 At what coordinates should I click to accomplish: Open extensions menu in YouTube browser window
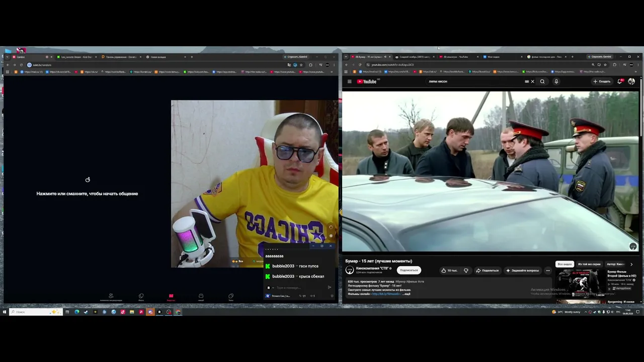point(614,65)
